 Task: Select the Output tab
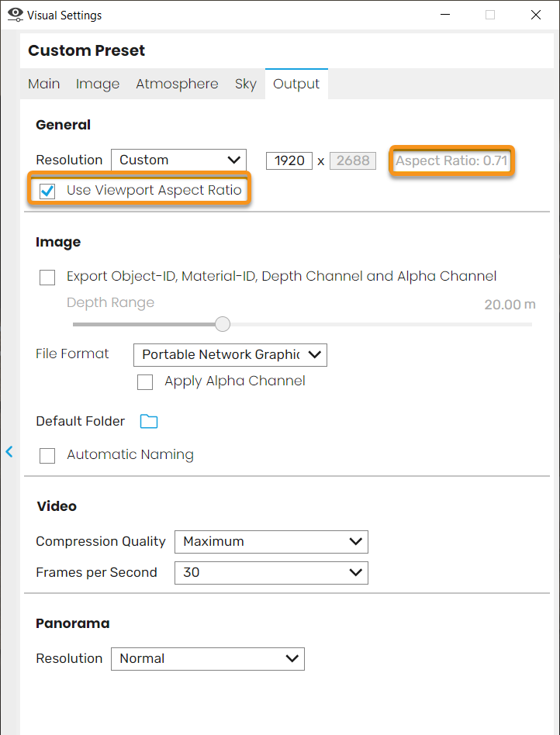point(296,84)
